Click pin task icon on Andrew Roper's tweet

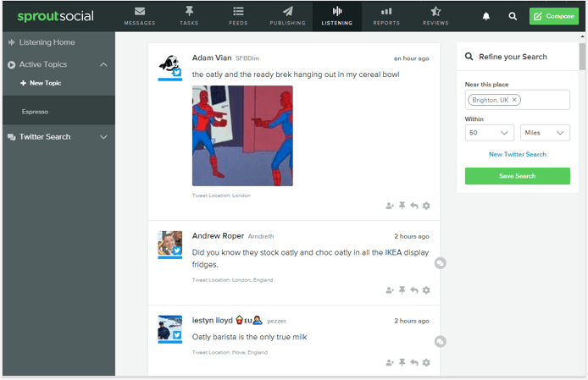pyautogui.click(x=402, y=290)
